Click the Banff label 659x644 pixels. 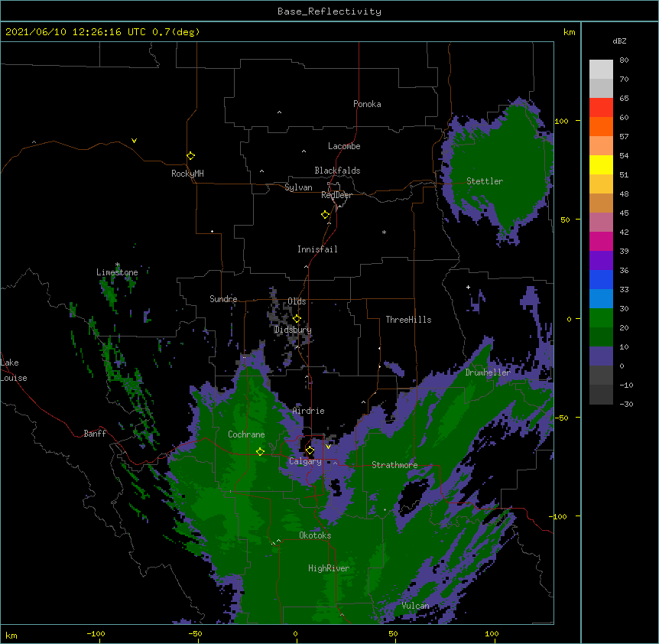pos(95,434)
